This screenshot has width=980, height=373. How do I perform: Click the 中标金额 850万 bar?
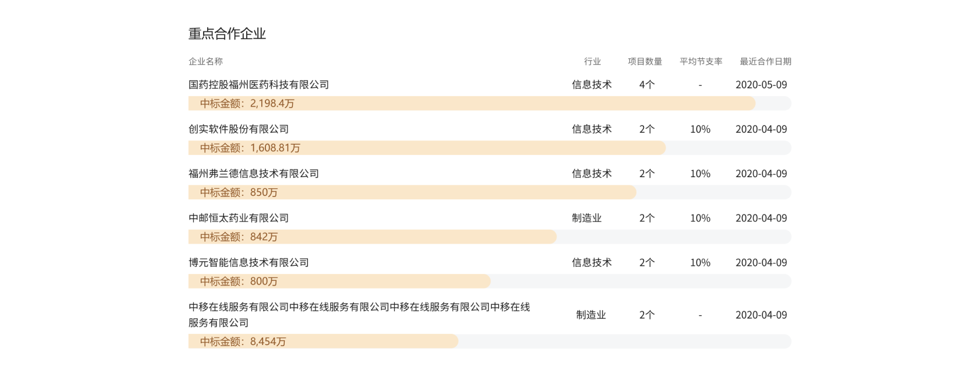pos(489,192)
